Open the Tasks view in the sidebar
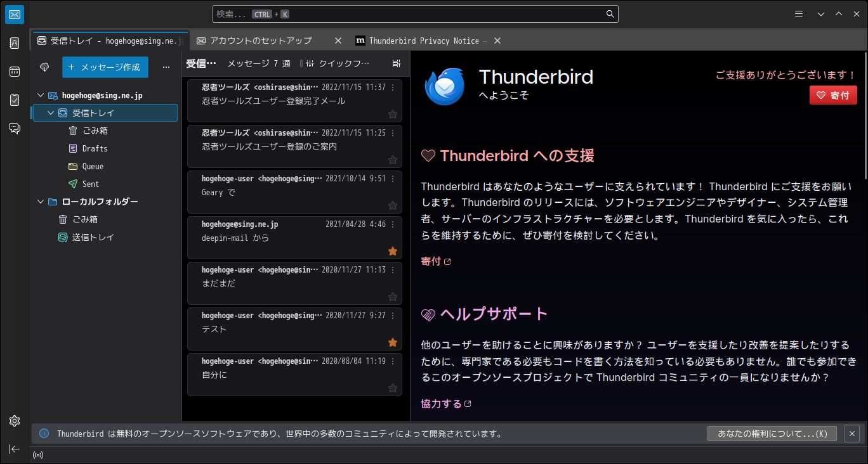 pos(14,100)
